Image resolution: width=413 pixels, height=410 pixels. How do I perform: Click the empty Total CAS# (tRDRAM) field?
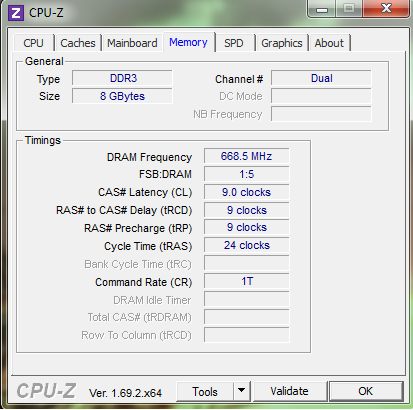pos(247,317)
